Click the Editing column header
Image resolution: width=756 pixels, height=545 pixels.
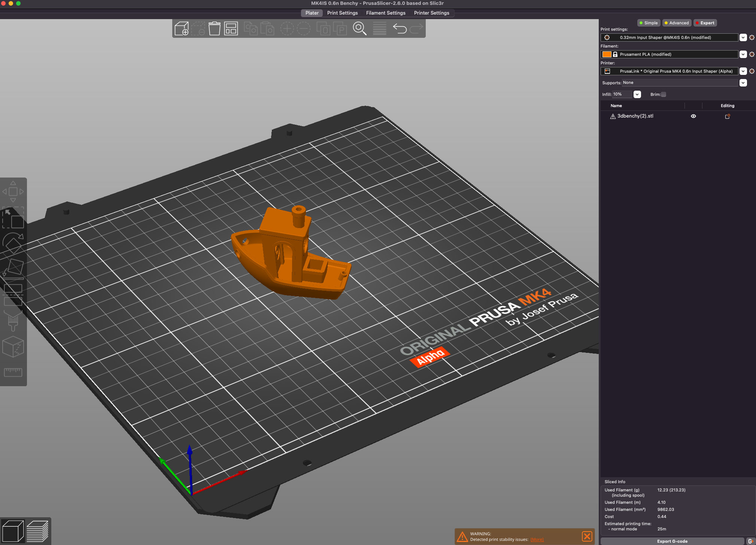pyautogui.click(x=727, y=106)
